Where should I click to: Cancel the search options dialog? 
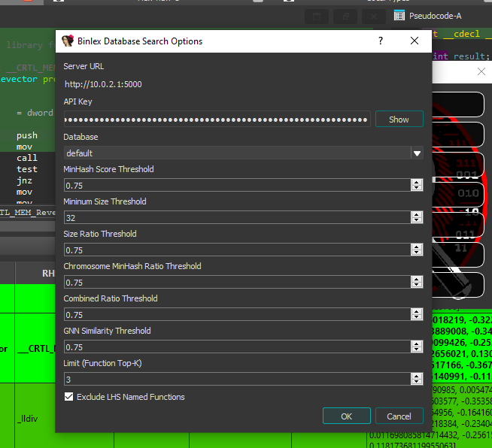pos(399,416)
